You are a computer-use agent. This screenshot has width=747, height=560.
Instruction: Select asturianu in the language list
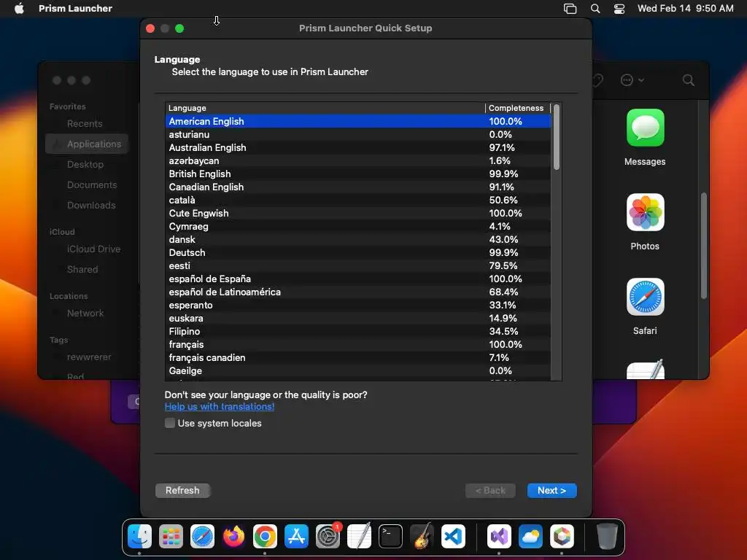[x=358, y=135]
